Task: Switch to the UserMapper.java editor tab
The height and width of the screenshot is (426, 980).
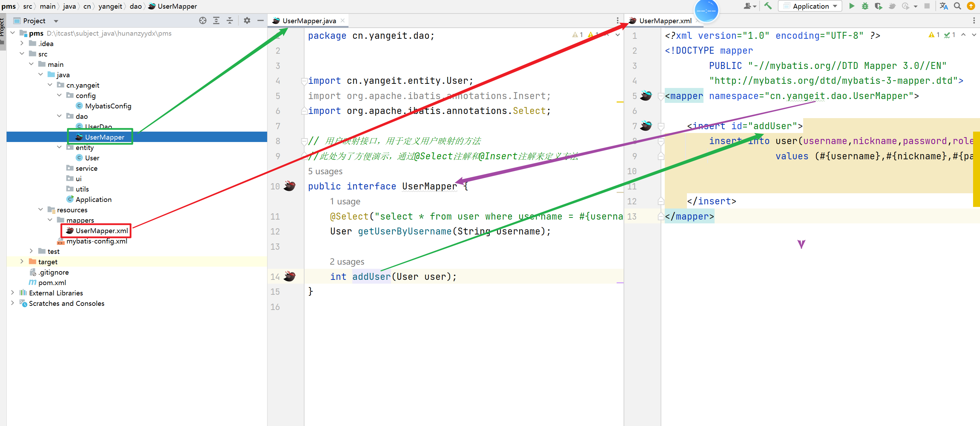Action: (309, 20)
